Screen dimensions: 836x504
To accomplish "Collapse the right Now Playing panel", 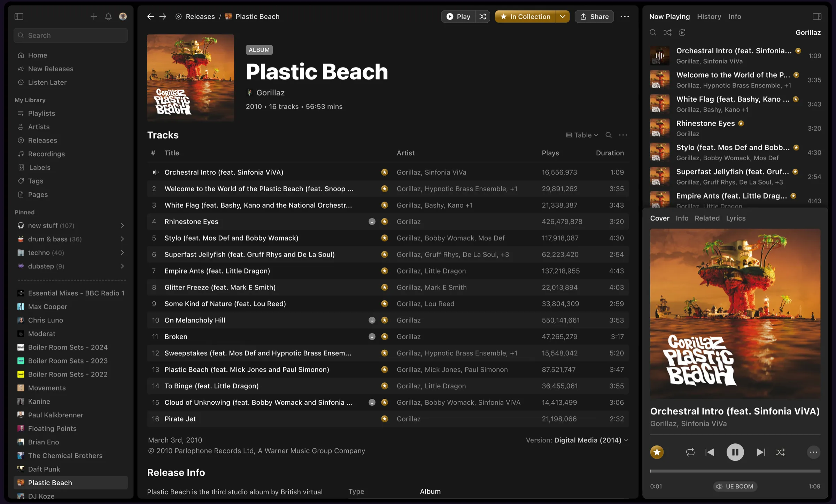I will coord(817,16).
